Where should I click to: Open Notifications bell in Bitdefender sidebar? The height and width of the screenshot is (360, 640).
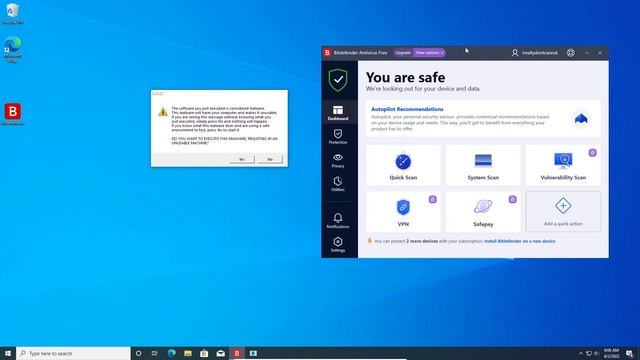[338, 220]
